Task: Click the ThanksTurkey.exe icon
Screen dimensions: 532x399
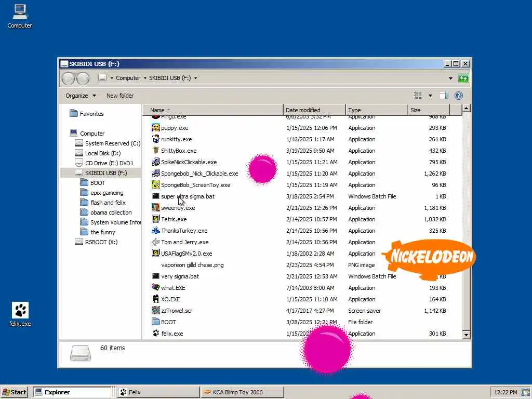Action: (156, 231)
